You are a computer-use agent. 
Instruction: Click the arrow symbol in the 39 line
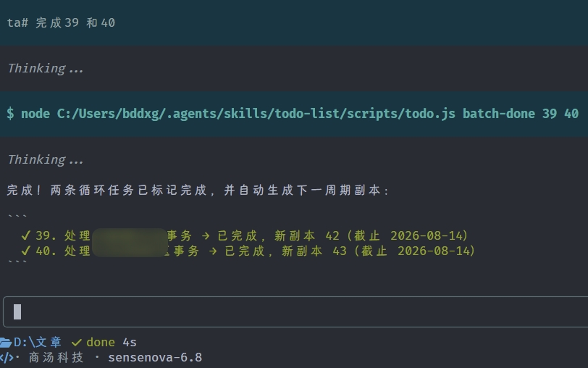(x=206, y=236)
